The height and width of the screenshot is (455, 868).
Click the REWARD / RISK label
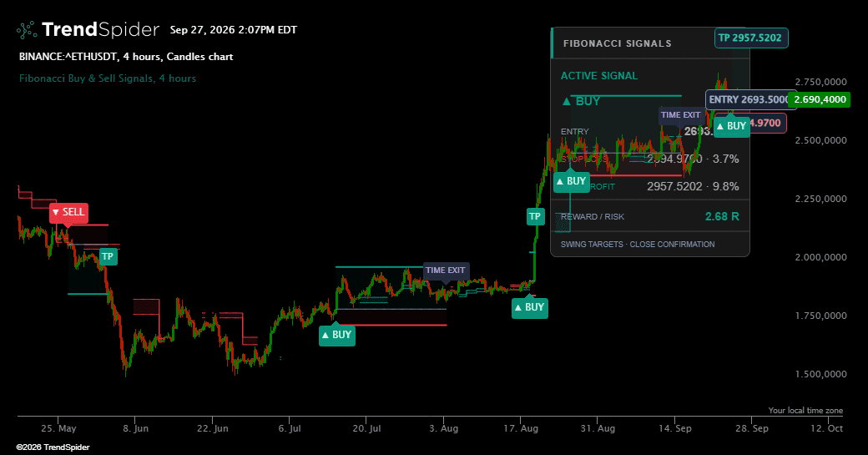click(x=593, y=216)
